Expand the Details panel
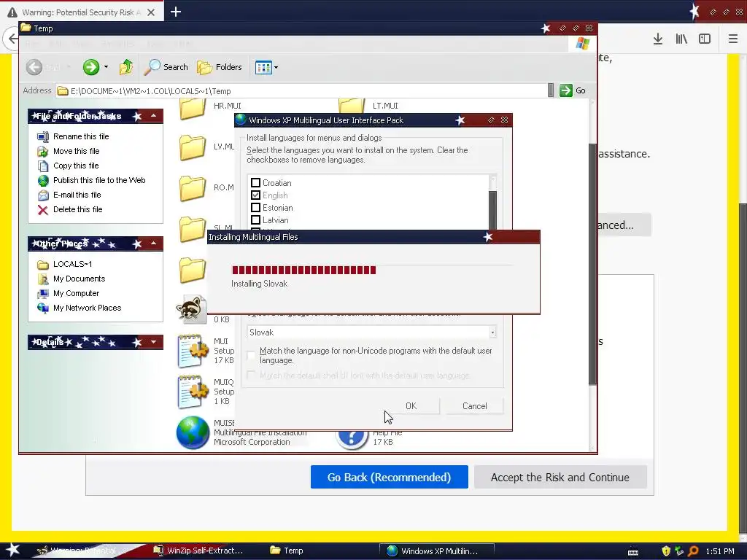Viewport: 747px width, 560px height. [x=153, y=342]
